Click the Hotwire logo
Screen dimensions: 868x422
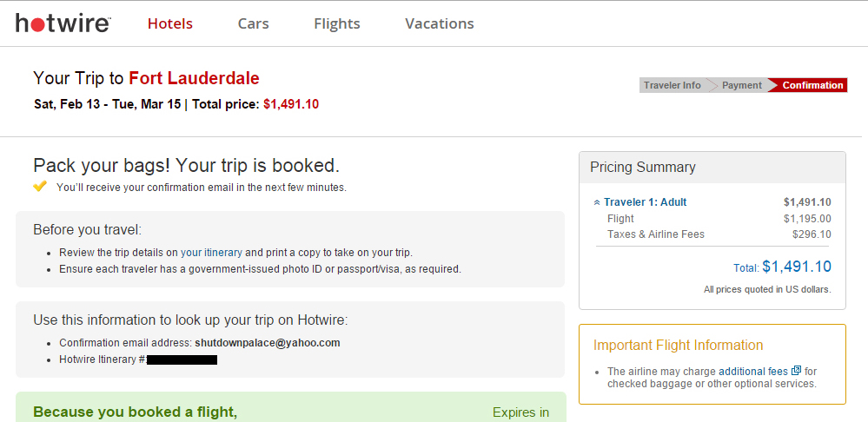pyautogui.click(x=63, y=23)
